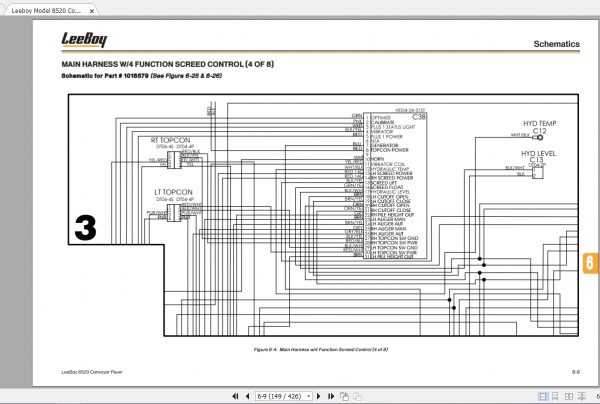Select continuous facing pages layout
The width and height of the screenshot is (600, 404).
click(582, 396)
